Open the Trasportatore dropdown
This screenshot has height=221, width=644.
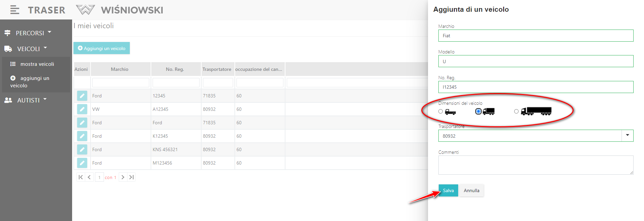pyautogui.click(x=627, y=136)
